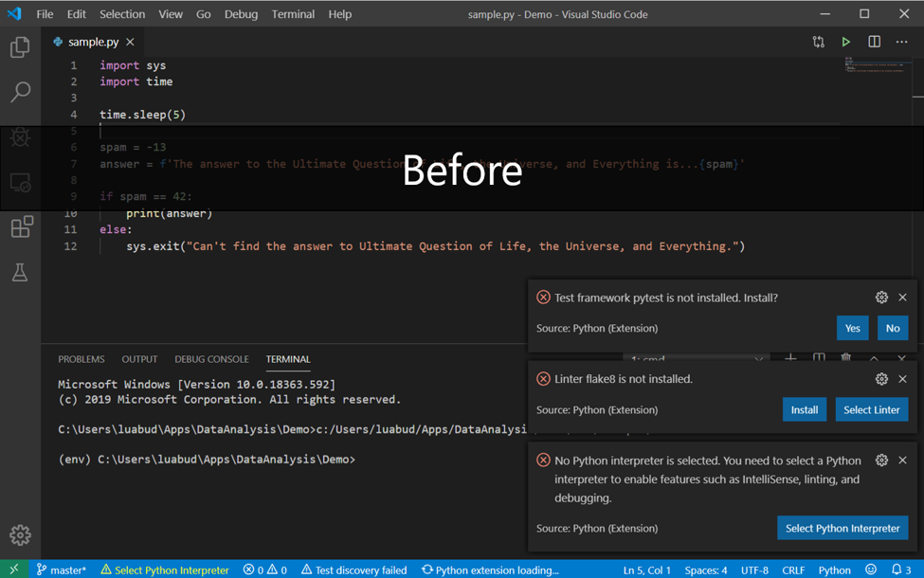Maximize the panel with the chevron icon

873,358
